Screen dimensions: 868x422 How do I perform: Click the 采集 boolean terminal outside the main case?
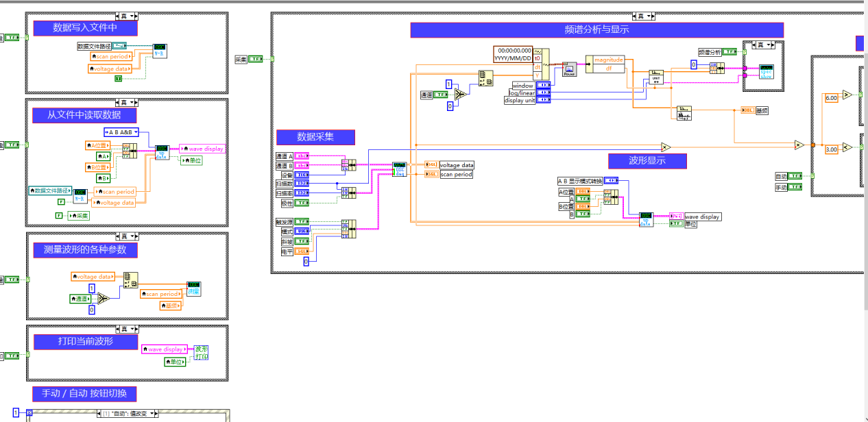tap(255, 59)
